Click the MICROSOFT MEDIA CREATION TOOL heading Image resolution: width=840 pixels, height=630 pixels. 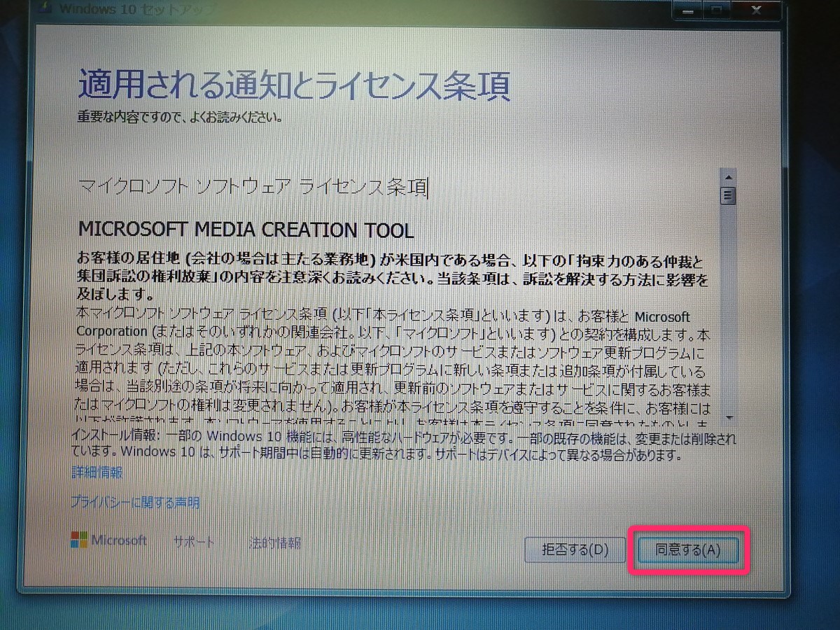(x=246, y=230)
